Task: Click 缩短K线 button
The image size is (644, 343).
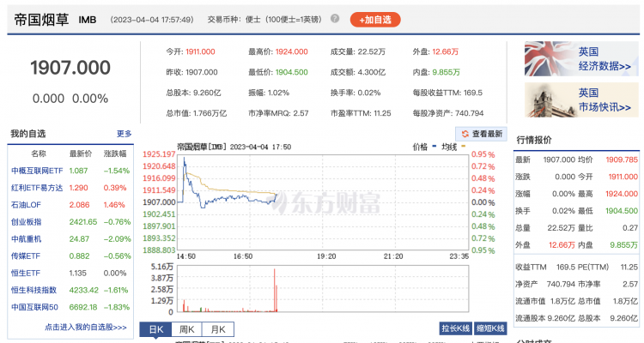Action: tap(490, 328)
